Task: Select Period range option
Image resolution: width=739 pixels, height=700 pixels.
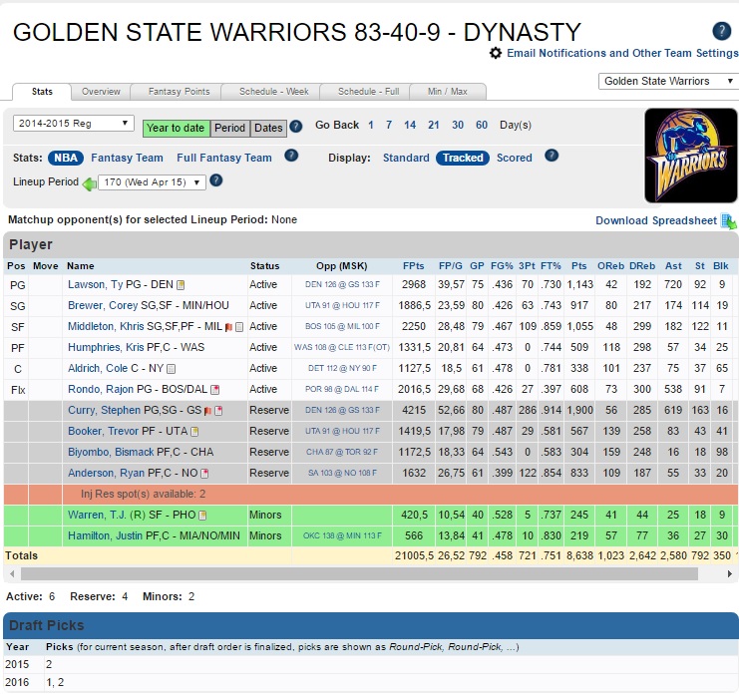Action: tap(230, 128)
